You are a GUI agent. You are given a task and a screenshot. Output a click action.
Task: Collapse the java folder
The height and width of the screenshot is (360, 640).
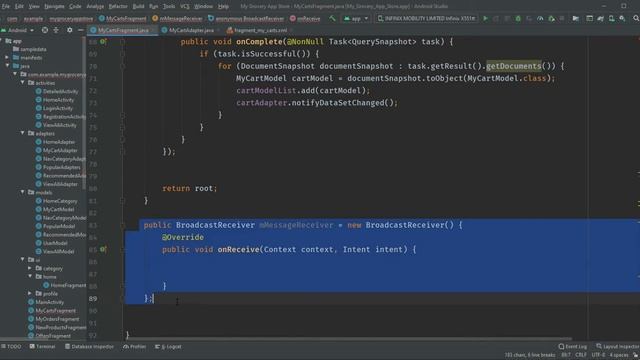[7, 66]
